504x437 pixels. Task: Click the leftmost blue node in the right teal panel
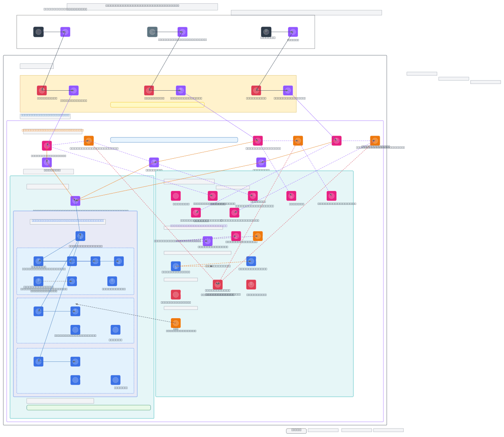coord(176,266)
